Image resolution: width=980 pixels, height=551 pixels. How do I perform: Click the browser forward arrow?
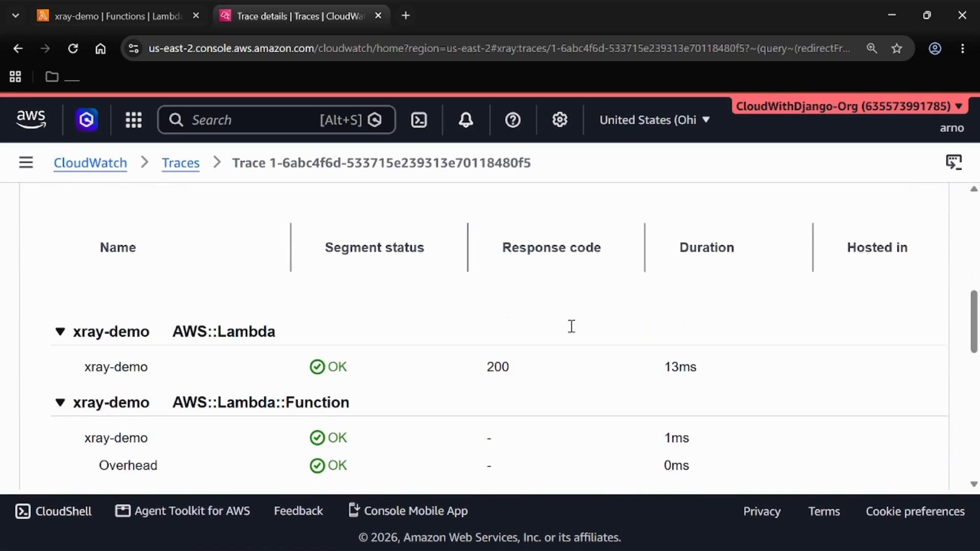pos(45,48)
